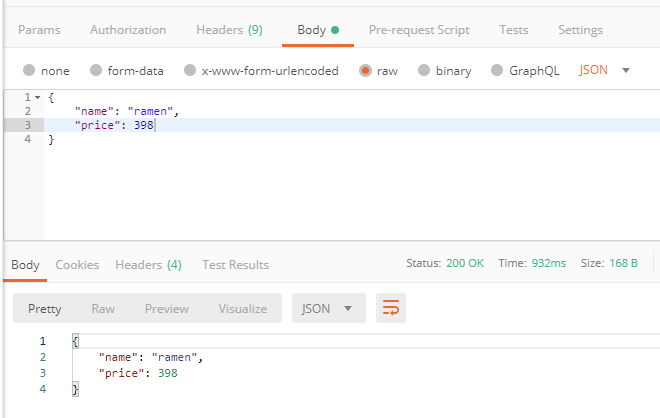660x418 pixels.
Task: Select the request Body tab
Action: pyautogui.click(x=318, y=30)
